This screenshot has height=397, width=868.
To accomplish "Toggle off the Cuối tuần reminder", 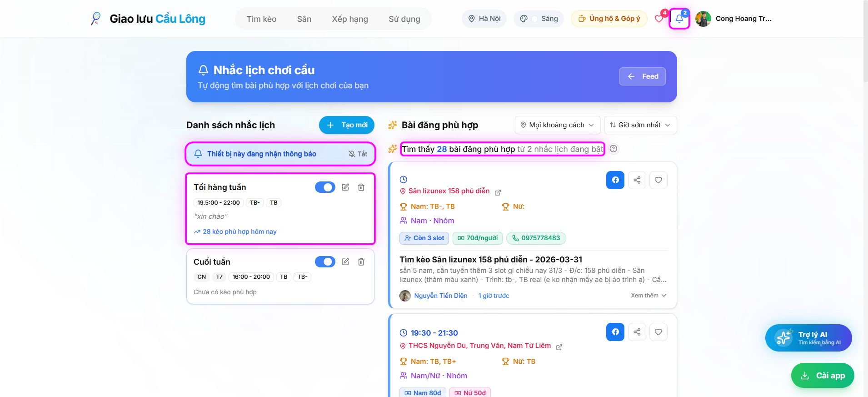I will [x=325, y=262].
